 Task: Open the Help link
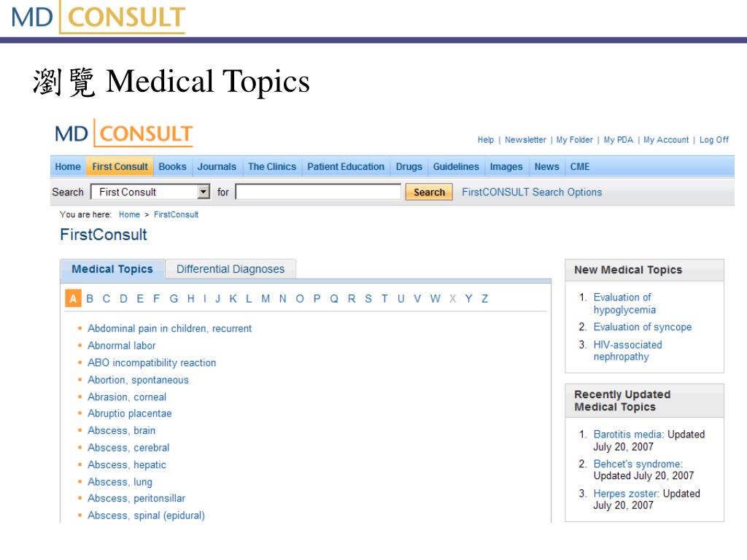[x=485, y=140]
